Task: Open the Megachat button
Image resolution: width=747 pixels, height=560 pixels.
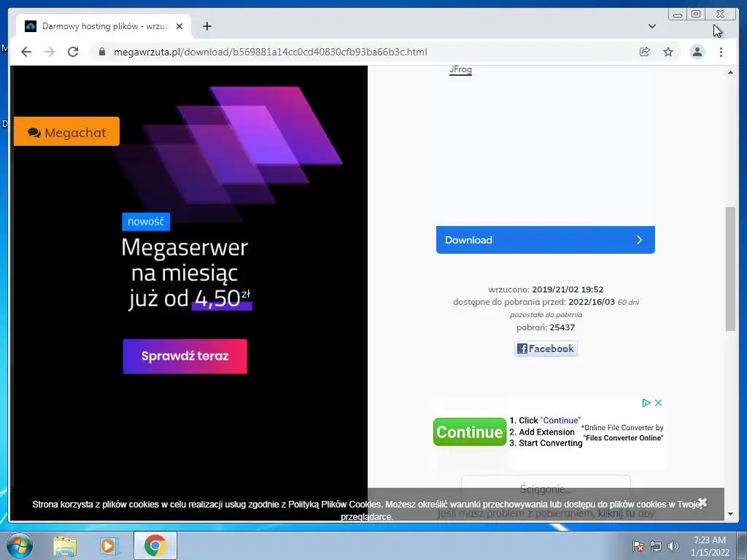Action: pyautogui.click(x=66, y=132)
